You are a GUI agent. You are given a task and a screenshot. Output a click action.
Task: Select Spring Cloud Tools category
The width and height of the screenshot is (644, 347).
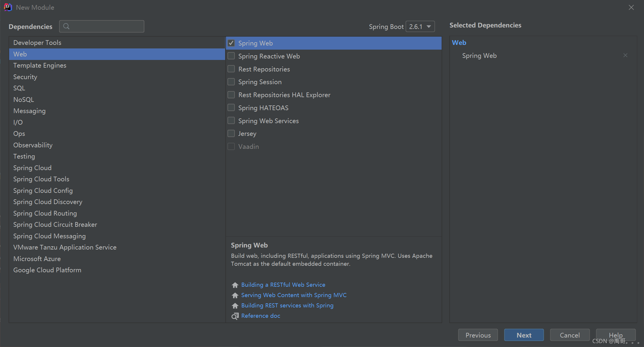117,179
